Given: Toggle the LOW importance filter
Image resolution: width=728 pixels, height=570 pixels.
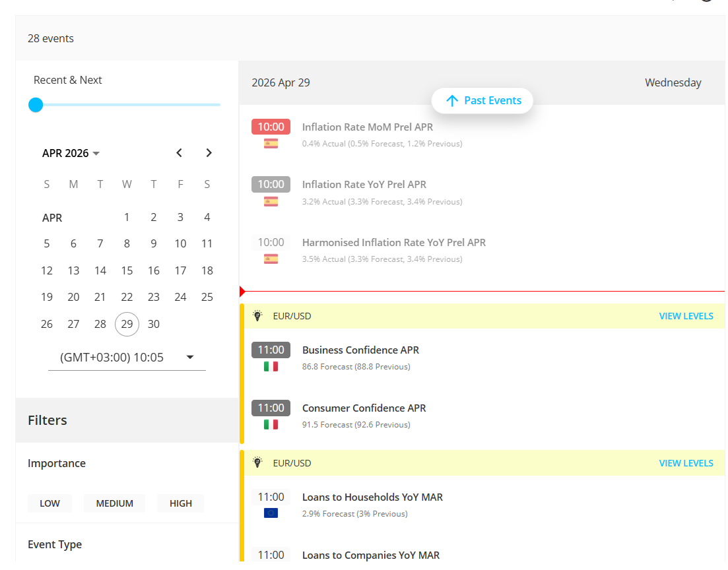Looking at the screenshot, I should tap(50, 503).
